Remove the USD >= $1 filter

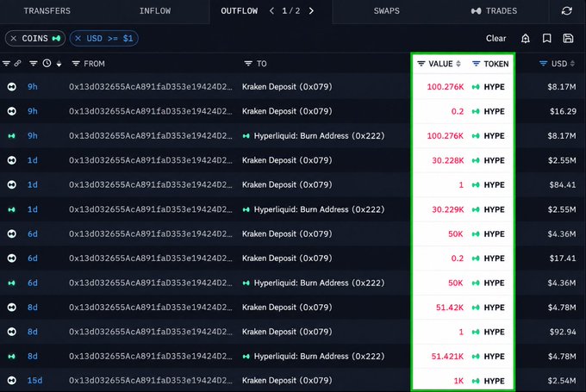click(x=78, y=39)
